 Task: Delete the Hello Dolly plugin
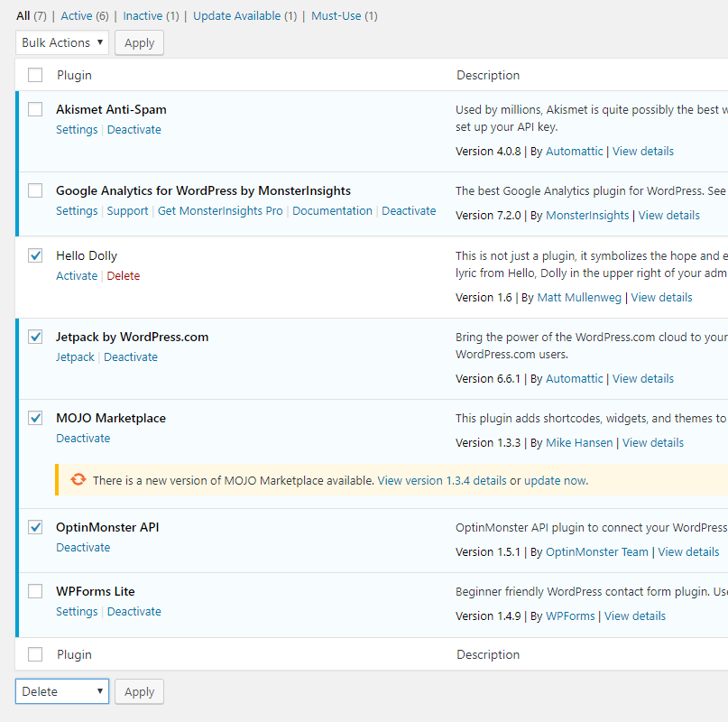124,276
